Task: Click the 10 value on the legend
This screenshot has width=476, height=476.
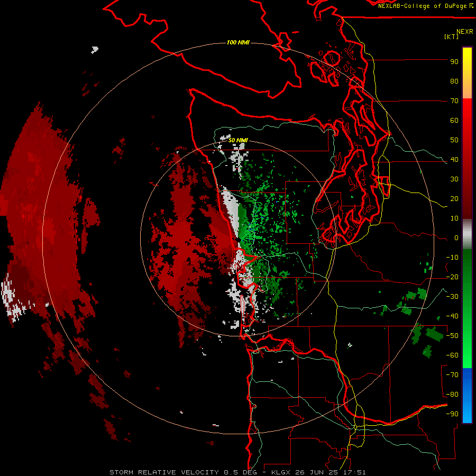Action: click(454, 218)
